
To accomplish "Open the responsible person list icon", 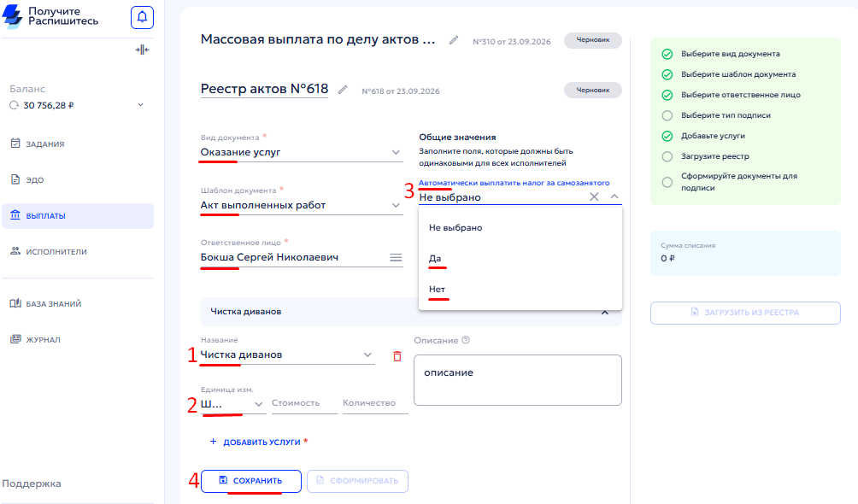I will (396, 258).
